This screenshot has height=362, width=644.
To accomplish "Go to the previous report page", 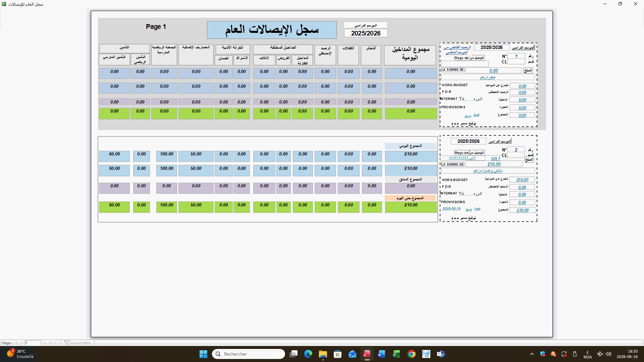I will pos(22,343).
